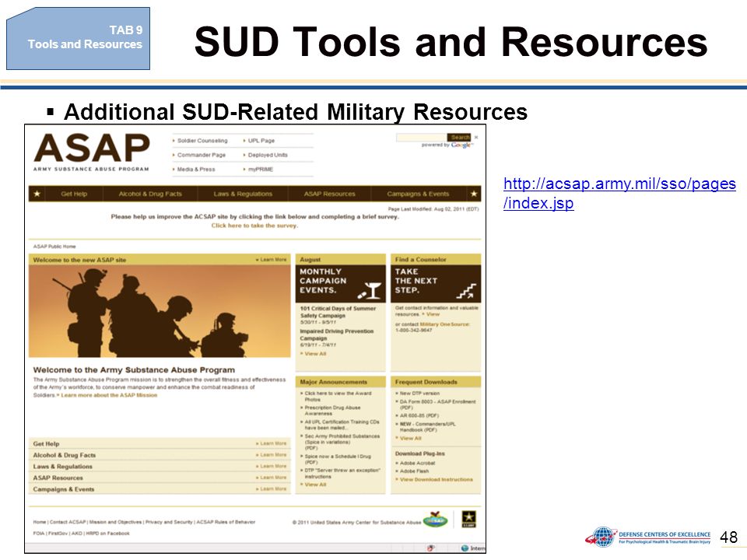Click the left star icon in navigation bar

click(37, 194)
